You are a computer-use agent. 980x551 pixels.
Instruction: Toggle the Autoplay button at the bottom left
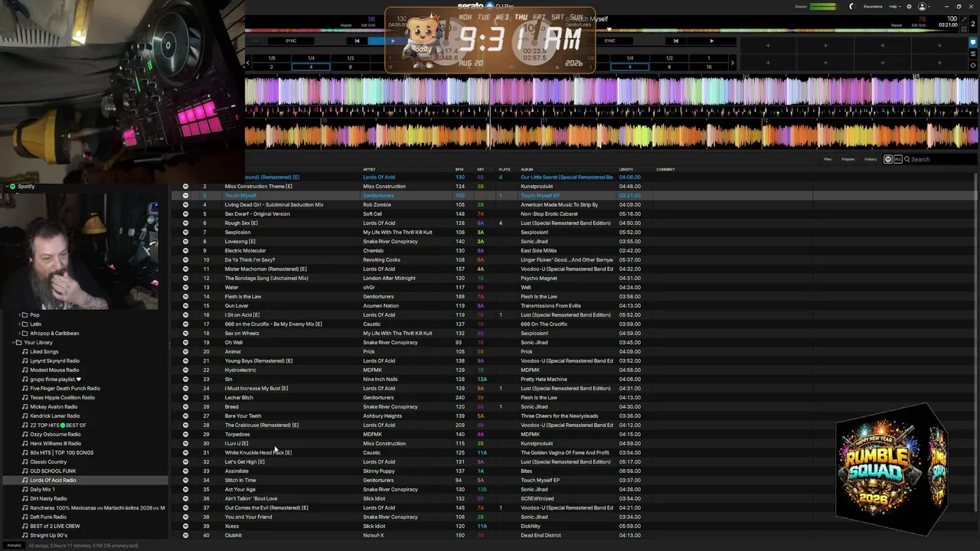point(14,546)
